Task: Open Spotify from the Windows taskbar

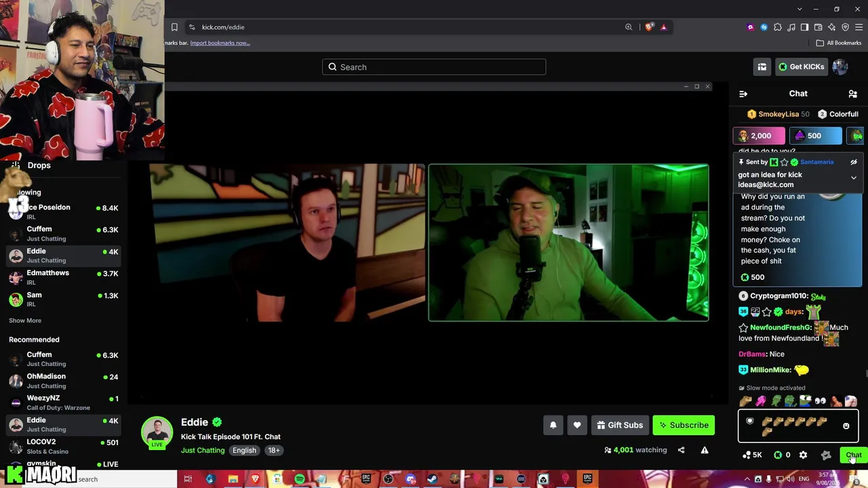Action: pyautogui.click(x=299, y=479)
